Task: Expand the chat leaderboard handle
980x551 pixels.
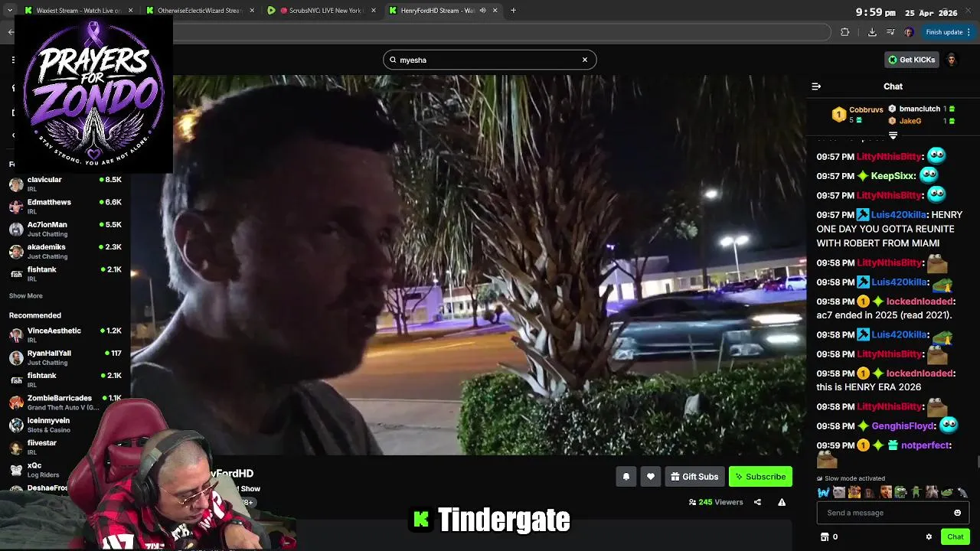Action: [893, 135]
